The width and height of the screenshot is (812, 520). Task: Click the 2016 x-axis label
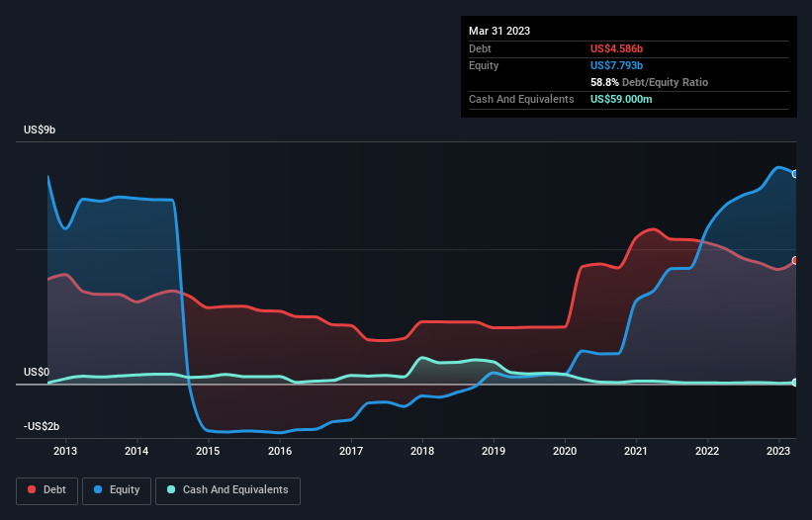[280, 451]
